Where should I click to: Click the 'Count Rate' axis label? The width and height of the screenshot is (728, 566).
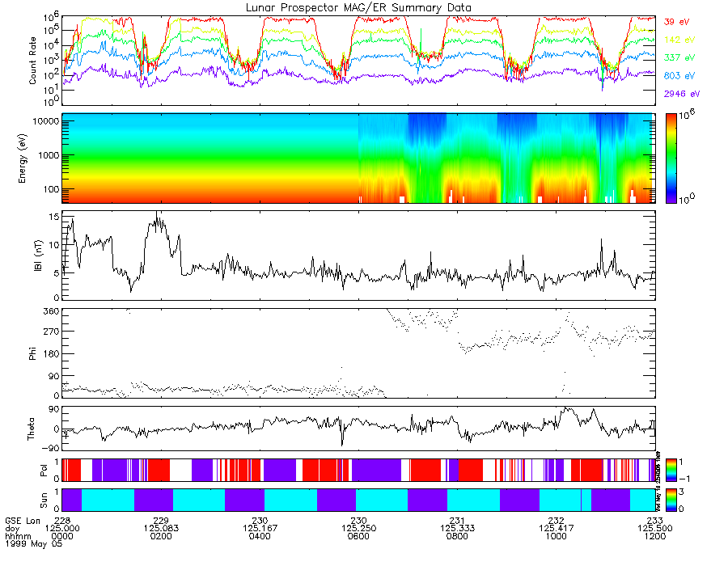point(32,61)
